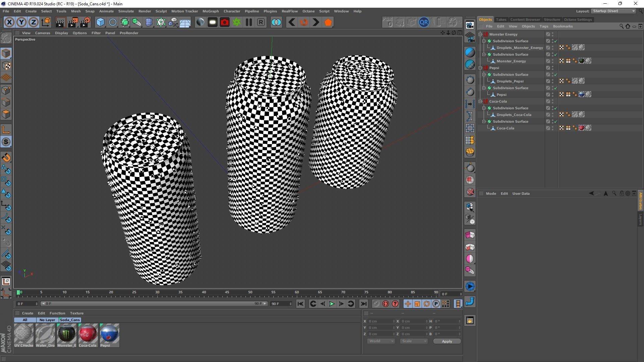Open the World coordinate system dropdown

tap(381, 341)
